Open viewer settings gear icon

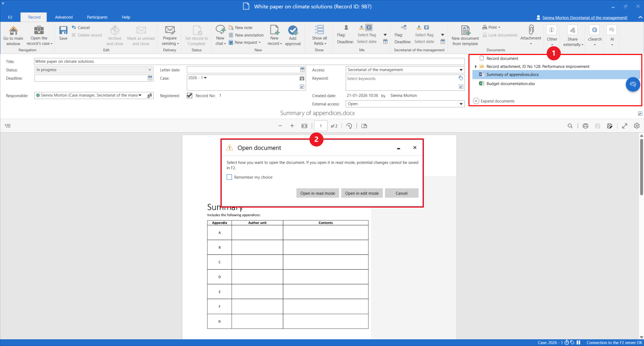637,126
